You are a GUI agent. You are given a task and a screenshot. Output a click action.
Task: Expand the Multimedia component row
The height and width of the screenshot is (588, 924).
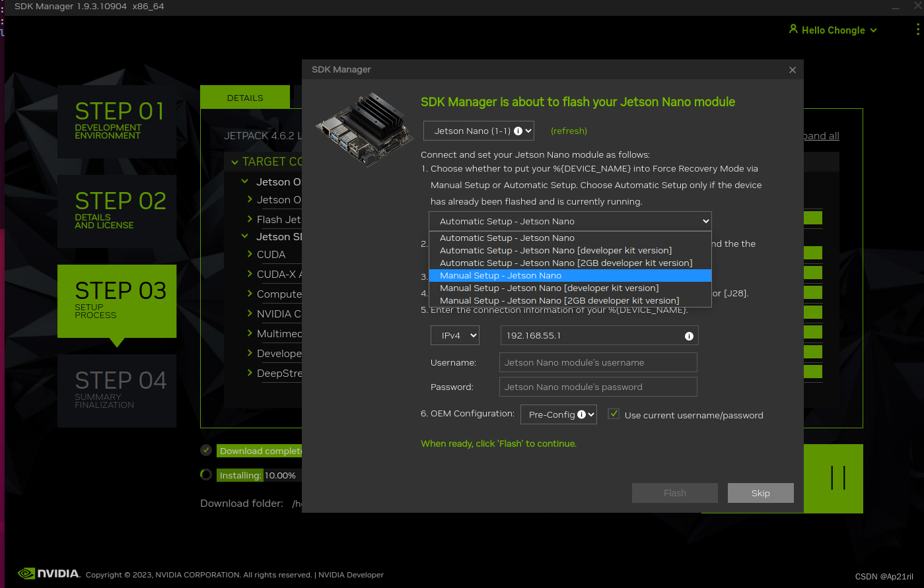pyautogui.click(x=250, y=333)
